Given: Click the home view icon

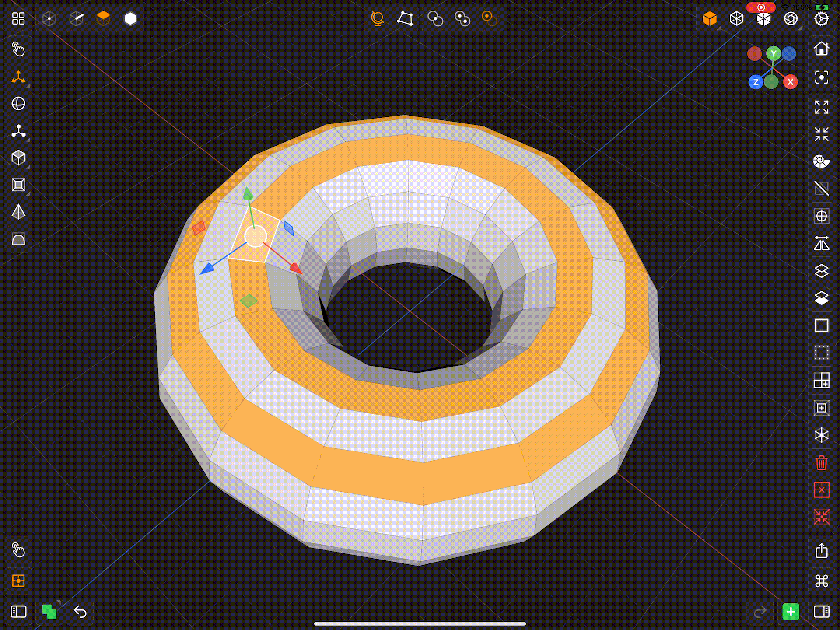Looking at the screenshot, I should (x=822, y=49).
